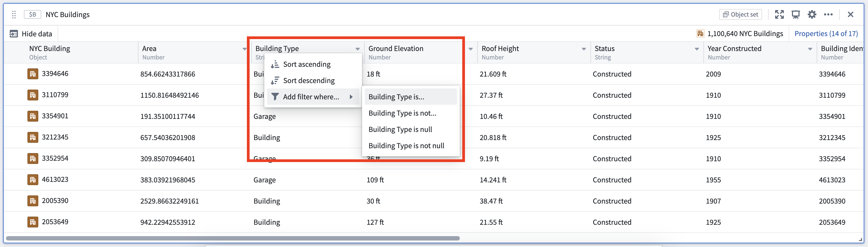The image size is (868, 247).
Task: Open the Area column dropdown arrow
Action: click(245, 49)
